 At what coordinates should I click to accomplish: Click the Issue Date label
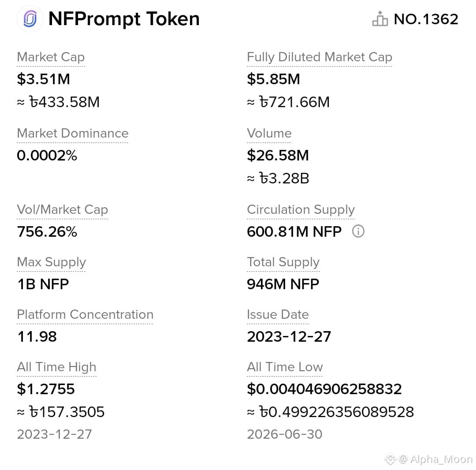click(x=278, y=314)
